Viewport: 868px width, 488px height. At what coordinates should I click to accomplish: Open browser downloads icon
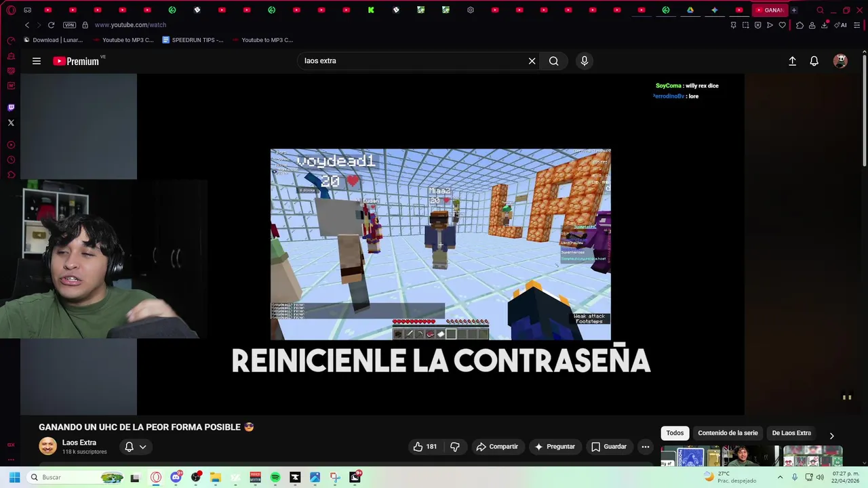click(825, 25)
